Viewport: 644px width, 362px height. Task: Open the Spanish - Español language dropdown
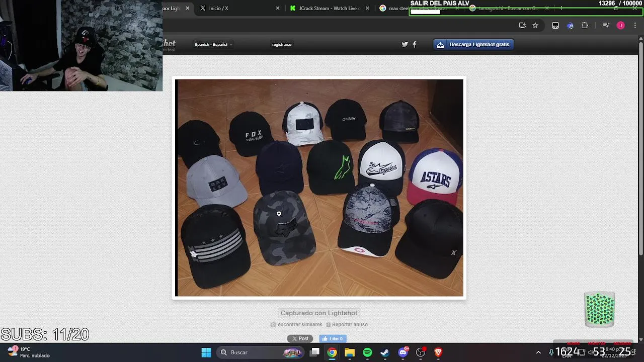[213, 44]
